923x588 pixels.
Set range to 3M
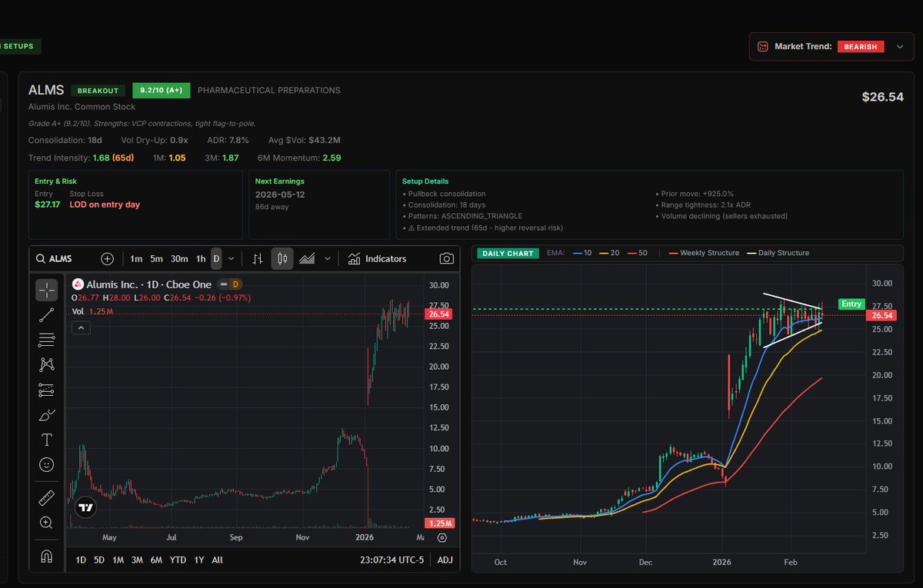pyautogui.click(x=137, y=560)
